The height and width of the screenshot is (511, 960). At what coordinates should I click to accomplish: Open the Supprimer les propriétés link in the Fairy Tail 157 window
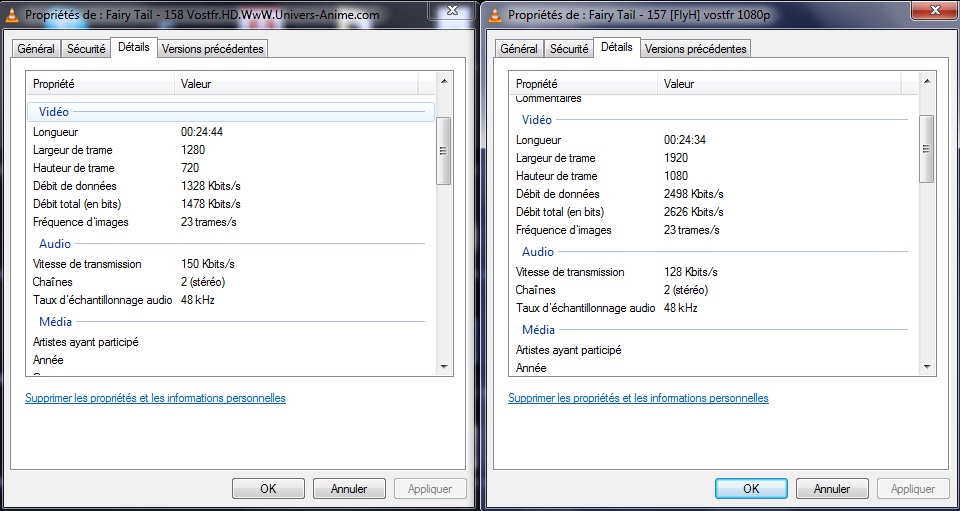coord(638,398)
